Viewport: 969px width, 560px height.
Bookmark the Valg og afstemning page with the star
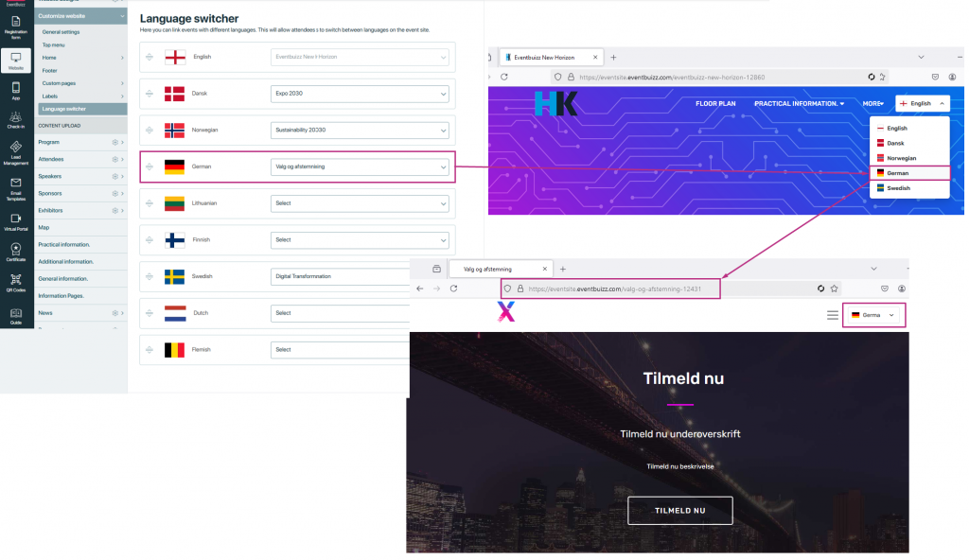click(x=835, y=289)
